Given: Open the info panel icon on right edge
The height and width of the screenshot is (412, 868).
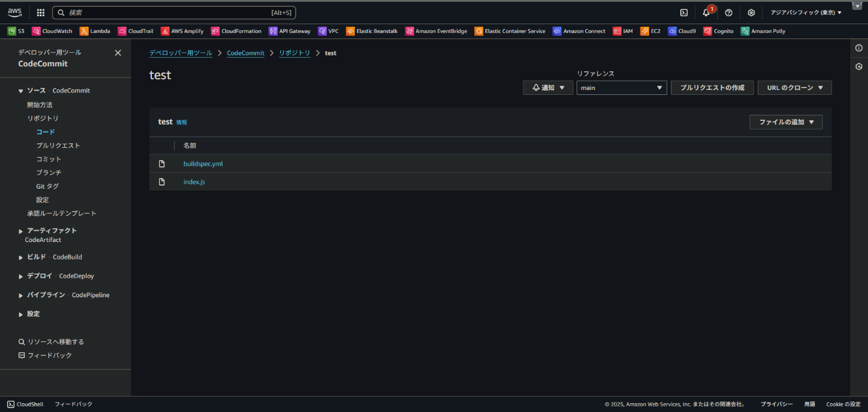Looking at the screenshot, I should (x=859, y=48).
